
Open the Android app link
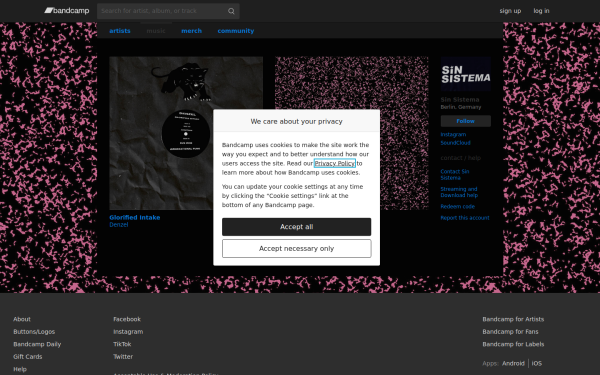513,364
